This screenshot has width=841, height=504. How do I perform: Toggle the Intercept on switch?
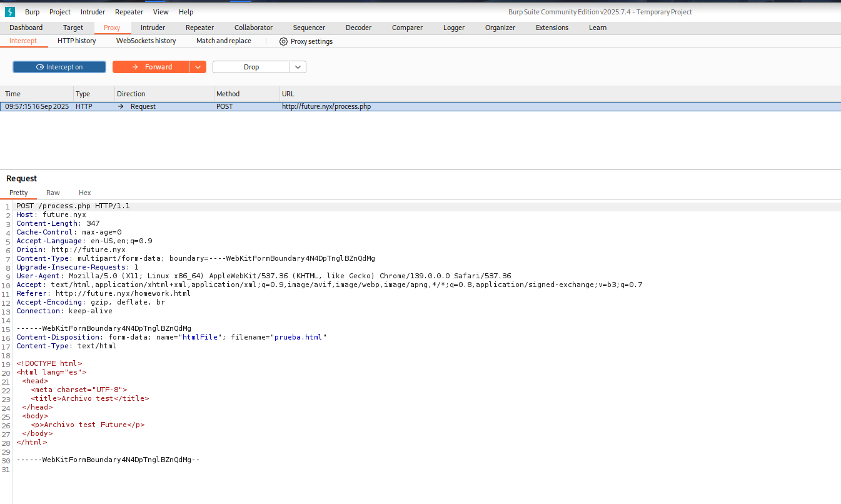[59, 67]
